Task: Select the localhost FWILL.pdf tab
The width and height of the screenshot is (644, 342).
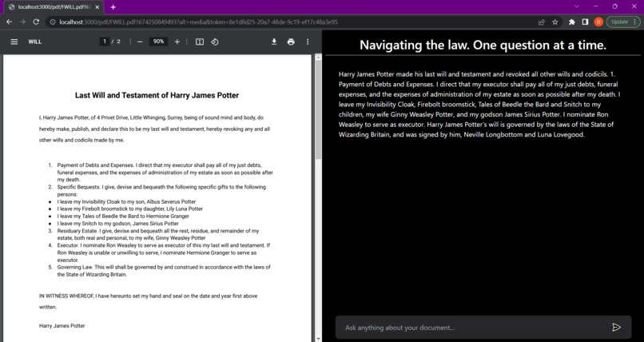Action: point(54,7)
